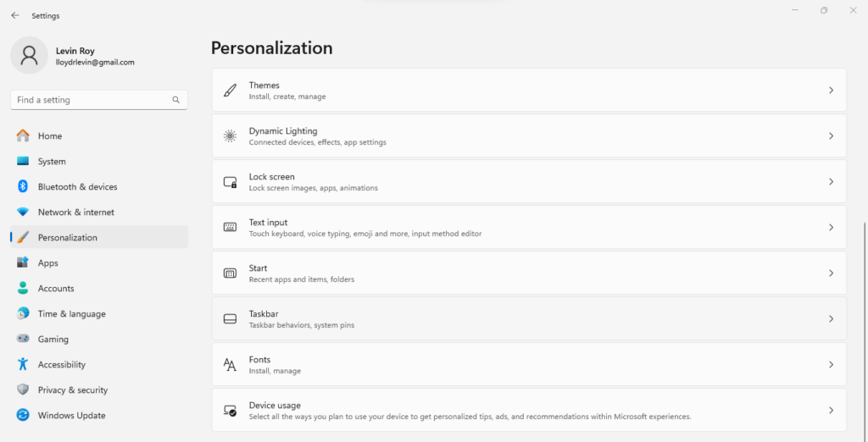Screen dimensions: 868x442
Task: Click the Themes paintbrush icon
Action: click(230, 91)
